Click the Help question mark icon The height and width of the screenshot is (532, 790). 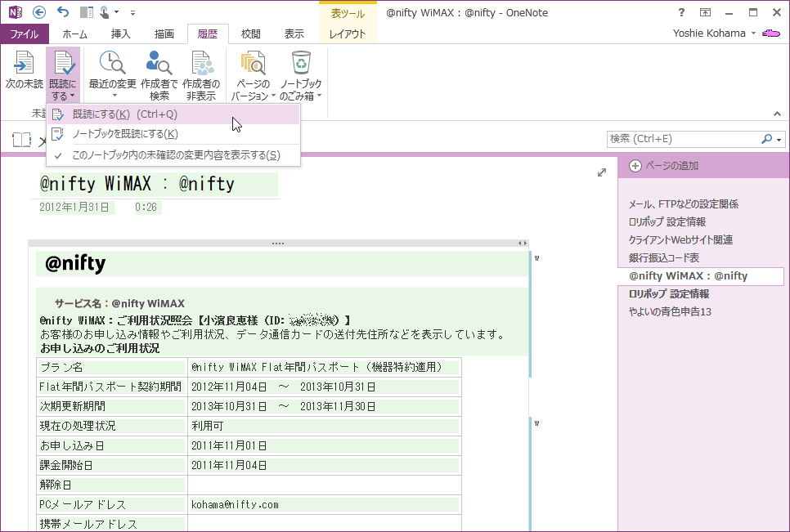click(x=681, y=12)
